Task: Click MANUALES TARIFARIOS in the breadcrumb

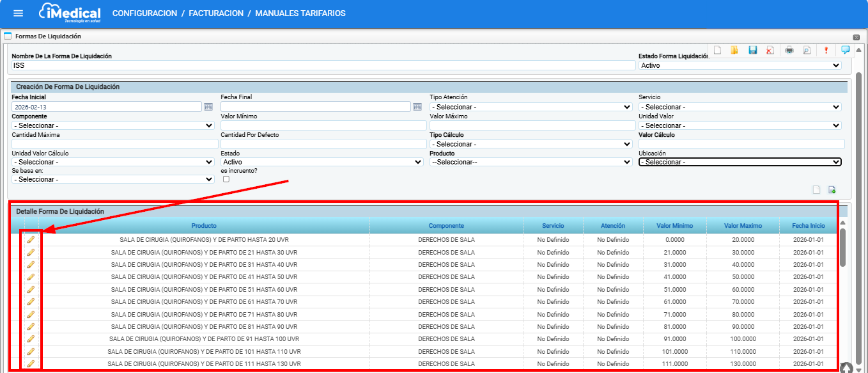Action: 300,13
